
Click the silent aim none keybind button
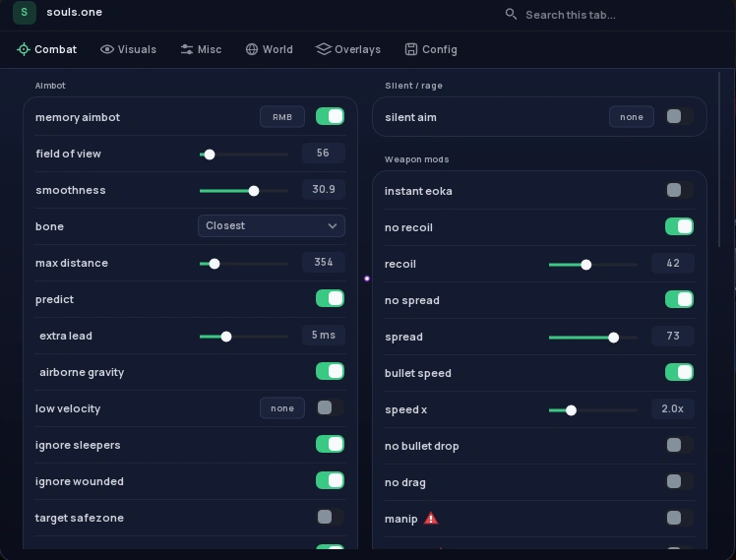(x=632, y=117)
